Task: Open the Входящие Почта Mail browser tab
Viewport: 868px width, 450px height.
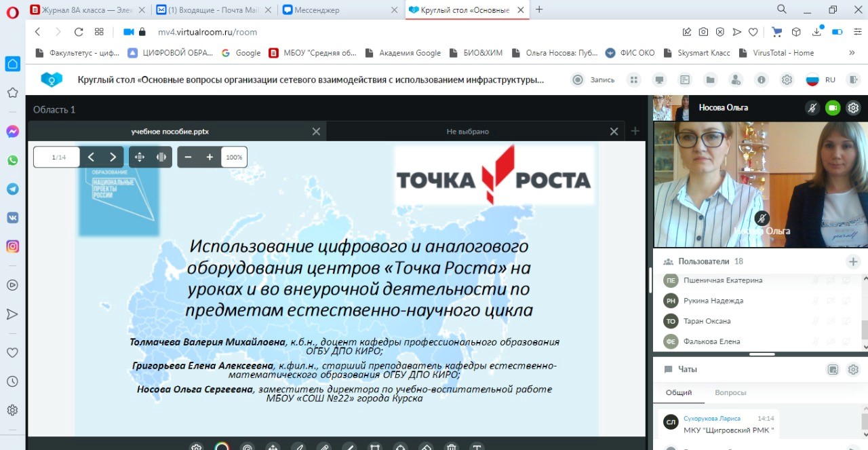Action: click(214, 10)
